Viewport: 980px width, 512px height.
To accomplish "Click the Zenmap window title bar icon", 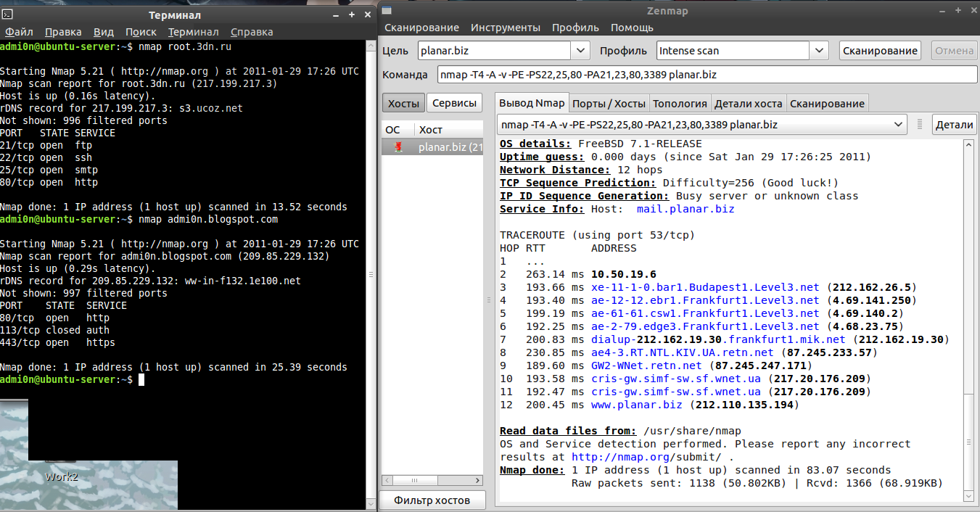I will 387,10.
